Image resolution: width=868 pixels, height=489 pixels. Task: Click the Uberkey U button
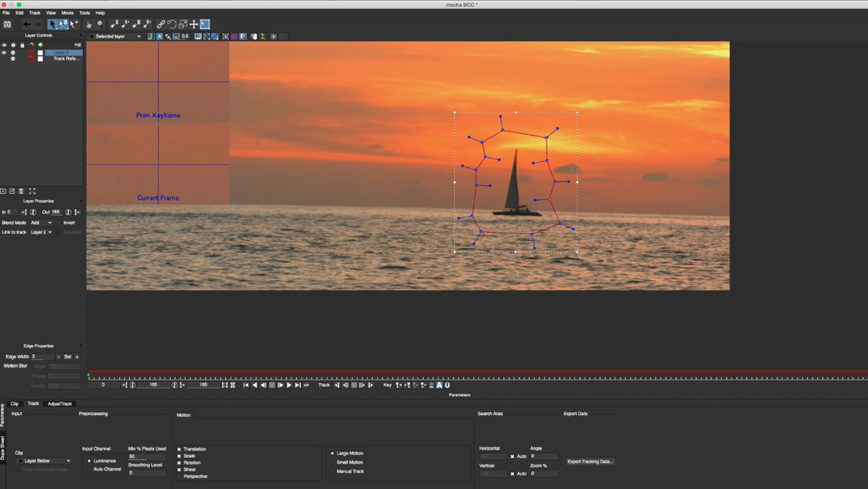[x=448, y=385]
